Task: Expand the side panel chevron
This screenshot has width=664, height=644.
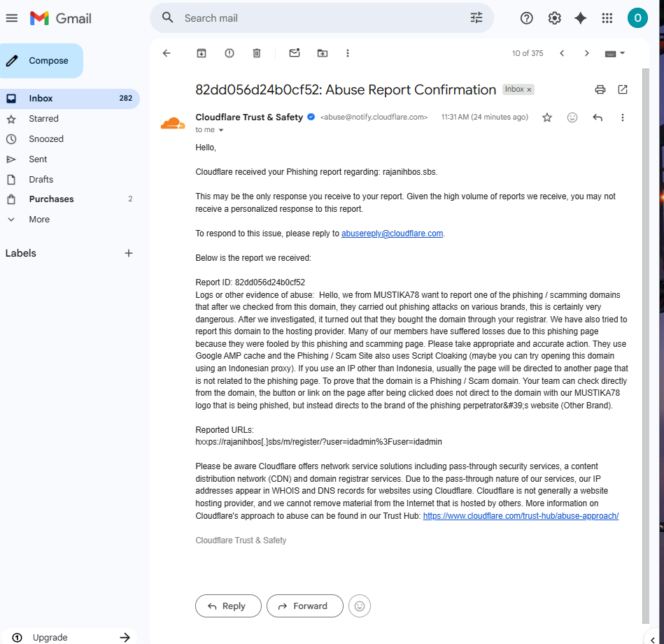Action: (x=653, y=640)
